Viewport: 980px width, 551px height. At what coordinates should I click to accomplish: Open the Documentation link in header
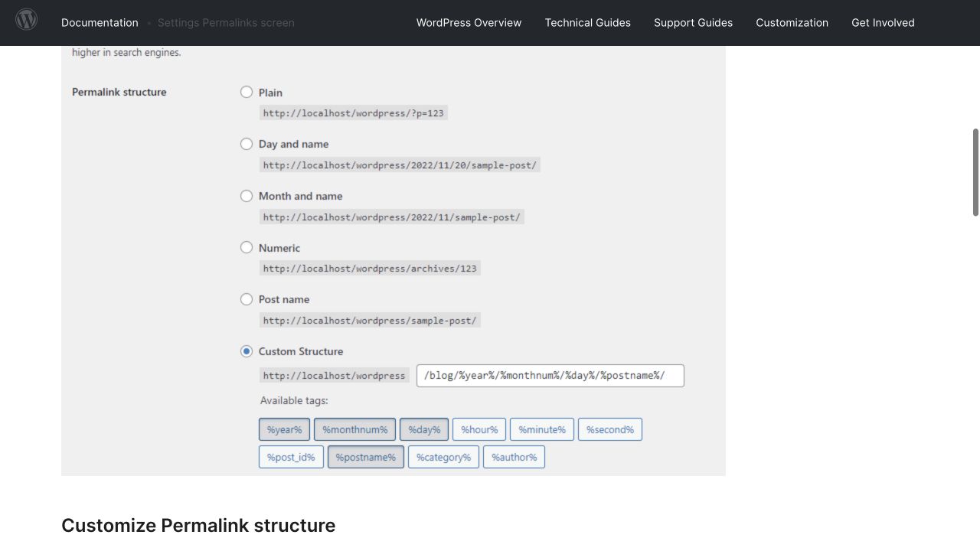[x=100, y=23]
